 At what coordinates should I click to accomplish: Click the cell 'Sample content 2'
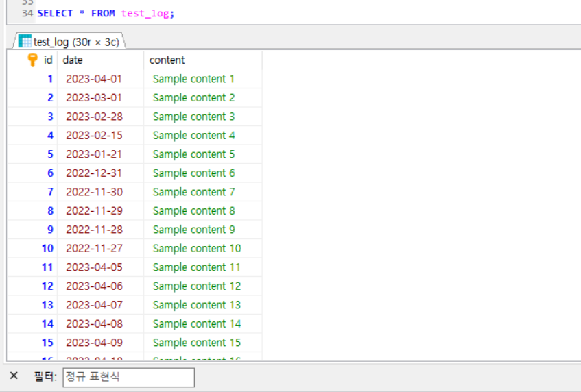[x=203, y=98]
